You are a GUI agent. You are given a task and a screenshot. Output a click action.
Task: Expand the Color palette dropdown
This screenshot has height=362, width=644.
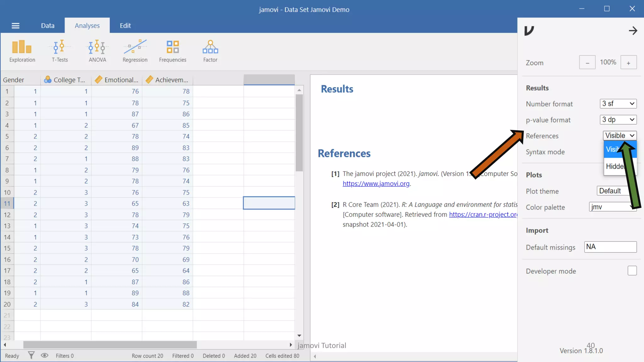tap(608, 207)
